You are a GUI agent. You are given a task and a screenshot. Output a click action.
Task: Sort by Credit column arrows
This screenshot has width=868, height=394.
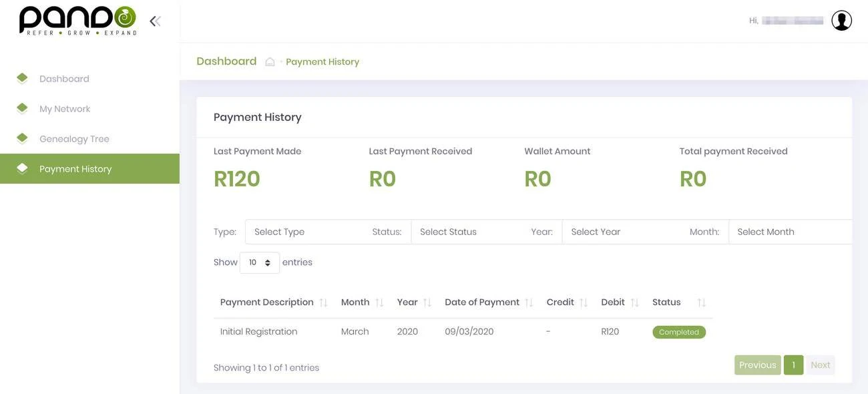tap(584, 303)
